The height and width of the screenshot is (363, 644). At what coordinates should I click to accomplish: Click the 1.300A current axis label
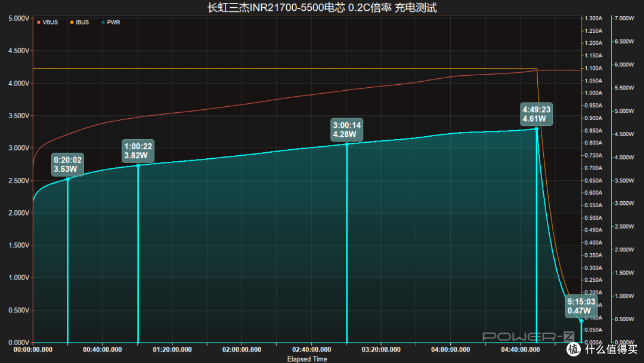[x=593, y=19]
